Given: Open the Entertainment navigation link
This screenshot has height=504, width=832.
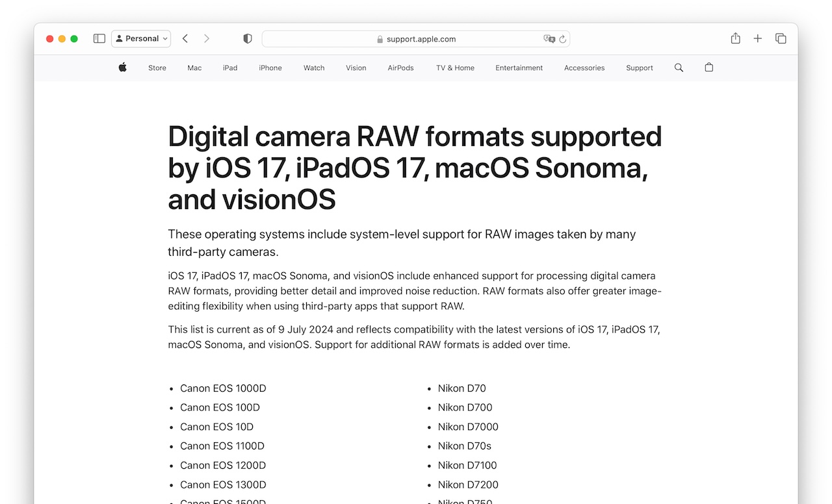Looking at the screenshot, I should pos(519,68).
